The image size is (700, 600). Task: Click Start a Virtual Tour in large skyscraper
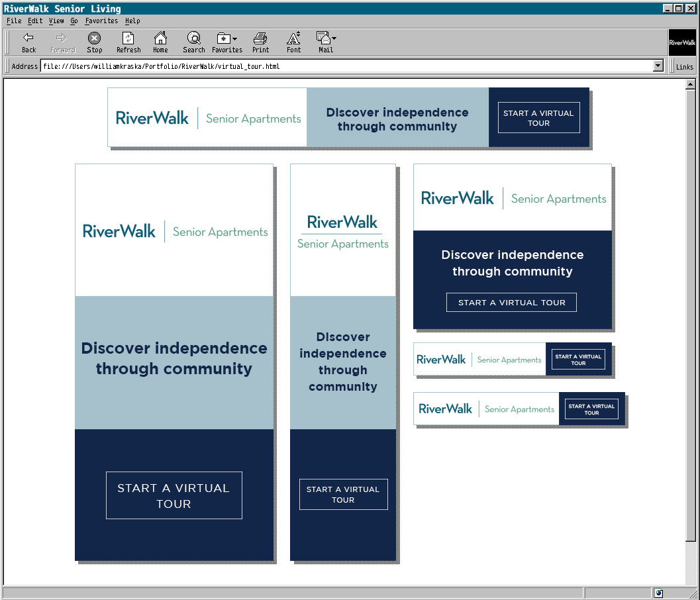coord(174,495)
